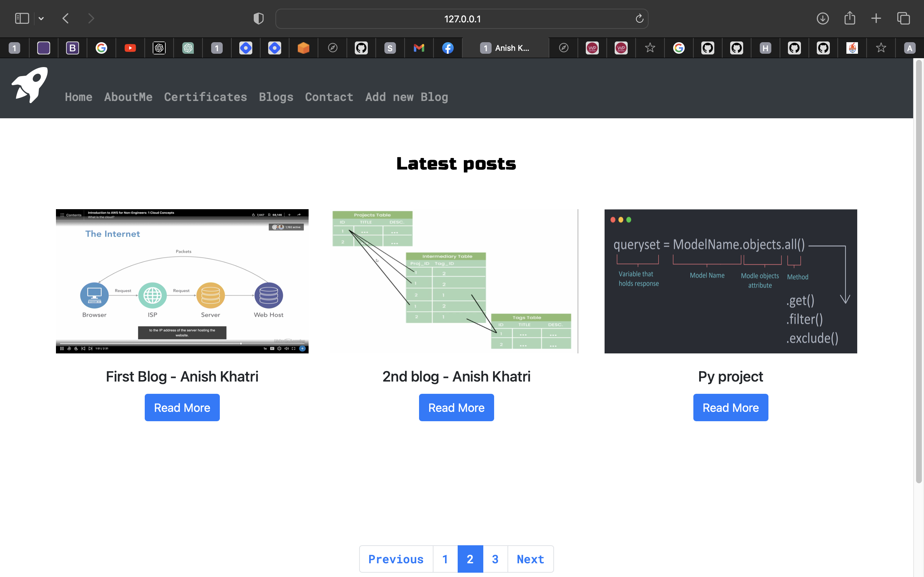Open a new tab with plus icon
924x577 pixels.
point(876,18)
